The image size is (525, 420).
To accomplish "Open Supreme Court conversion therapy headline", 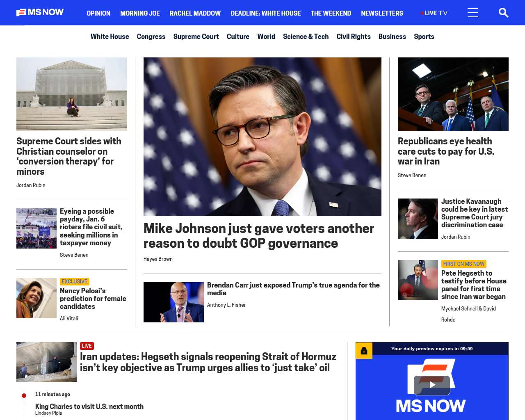I will point(69,156).
